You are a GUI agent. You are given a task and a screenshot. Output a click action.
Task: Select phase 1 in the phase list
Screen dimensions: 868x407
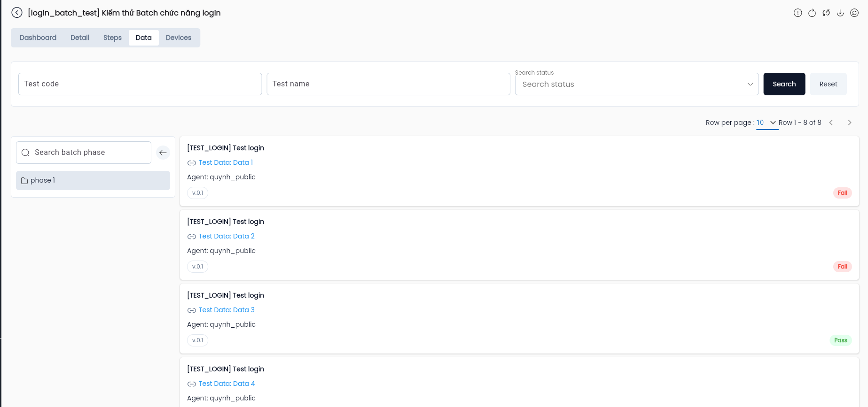[x=93, y=180]
